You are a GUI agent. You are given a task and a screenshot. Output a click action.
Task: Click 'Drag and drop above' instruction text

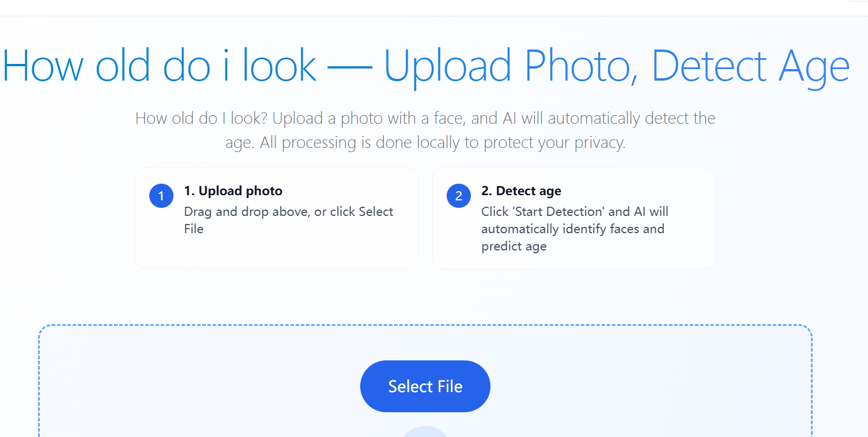(x=288, y=220)
